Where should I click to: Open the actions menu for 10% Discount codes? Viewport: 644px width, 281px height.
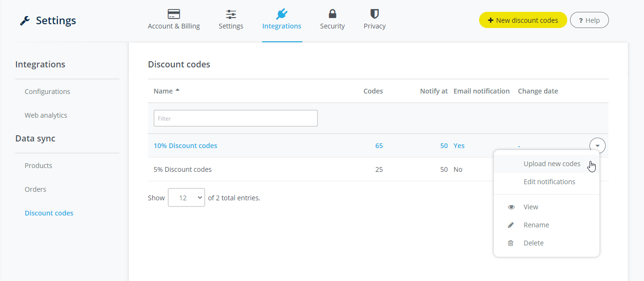[x=597, y=145]
